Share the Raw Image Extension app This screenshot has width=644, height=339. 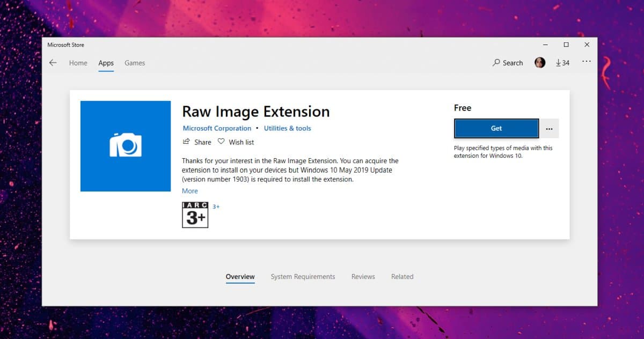197,142
